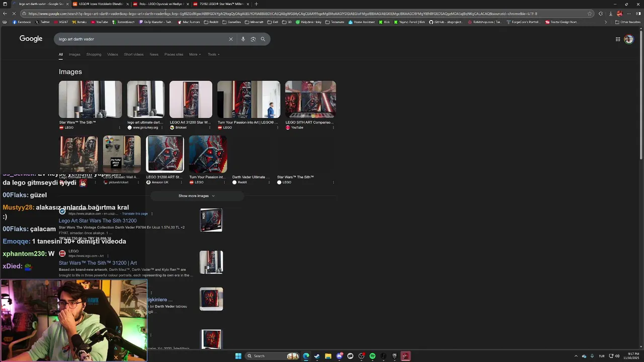Clear the Google search box text

[x=231, y=39]
